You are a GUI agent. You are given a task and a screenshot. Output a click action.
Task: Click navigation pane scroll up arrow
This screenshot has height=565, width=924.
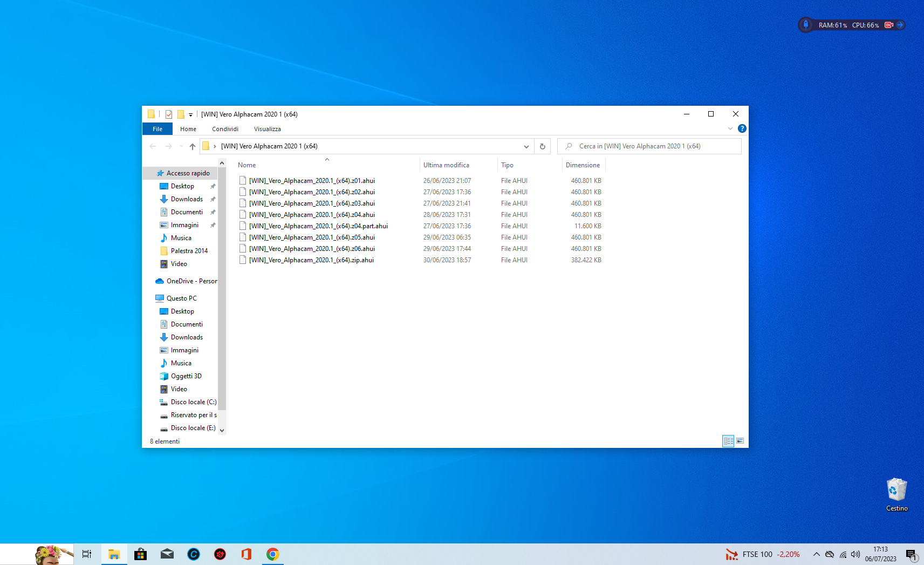coord(222,163)
